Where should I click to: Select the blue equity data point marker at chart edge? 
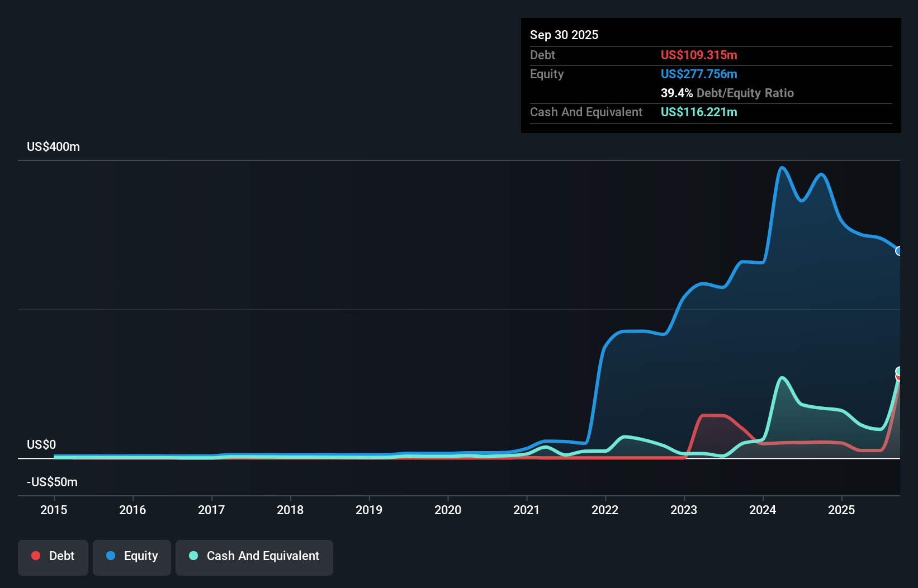pyautogui.click(x=898, y=252)
